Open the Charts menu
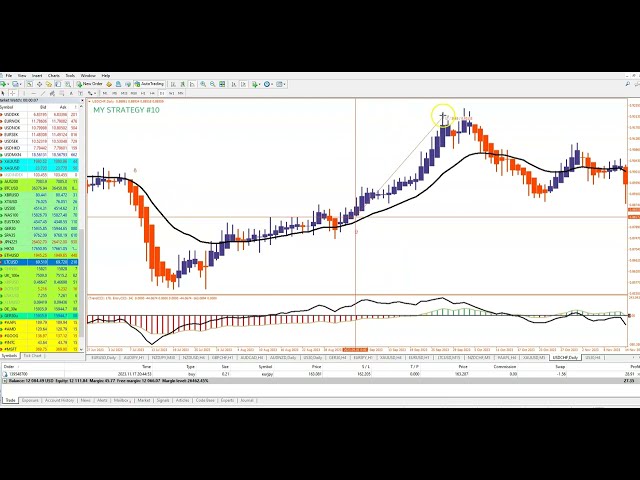This screenshot has height=480, width=640. [x=54, y=75]
